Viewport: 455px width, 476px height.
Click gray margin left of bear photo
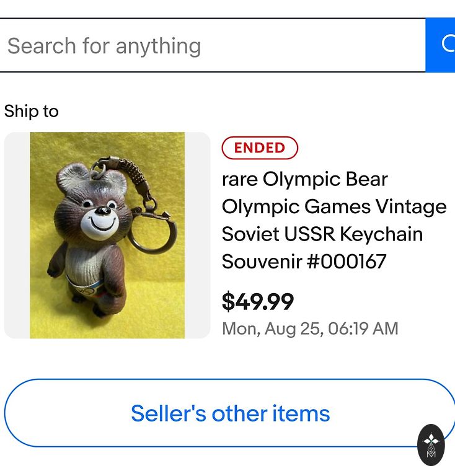tap(17, 236)
